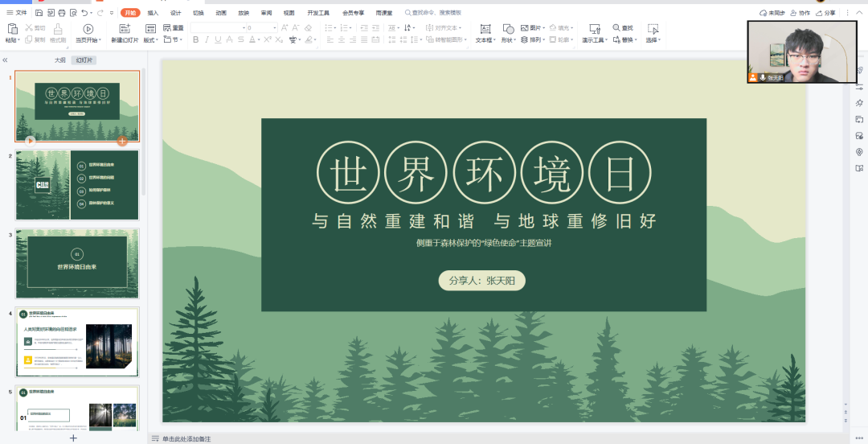Switch to the 插入 ribbon tab
This screenshot has height=444, width=868.
(x=153, y=13)
